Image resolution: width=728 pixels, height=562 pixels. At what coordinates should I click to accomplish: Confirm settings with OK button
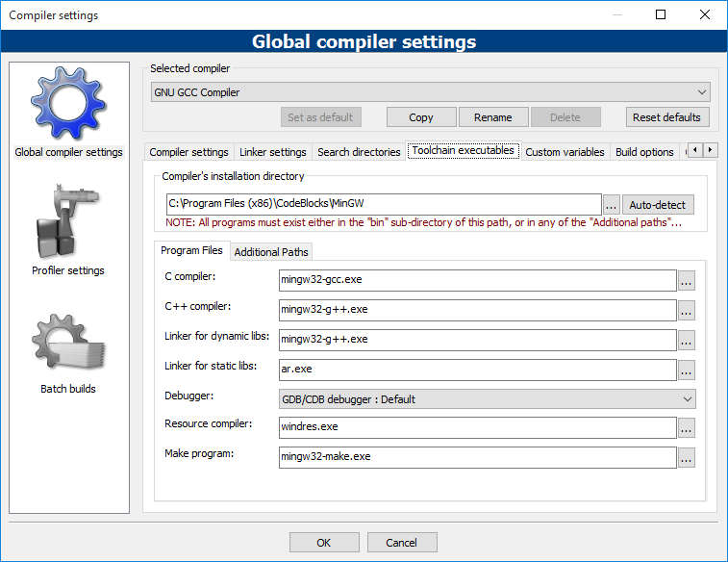coord(324,543)
